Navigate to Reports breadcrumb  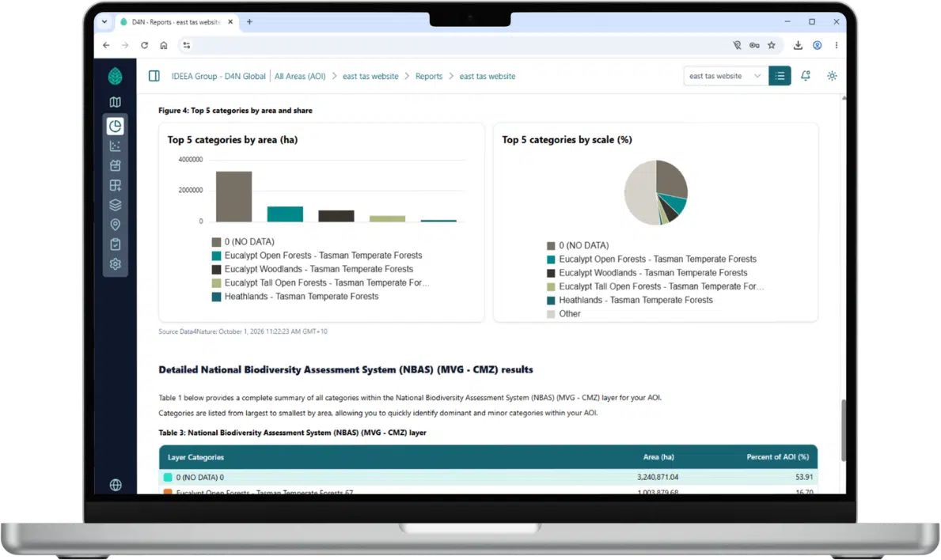point(428,76)
